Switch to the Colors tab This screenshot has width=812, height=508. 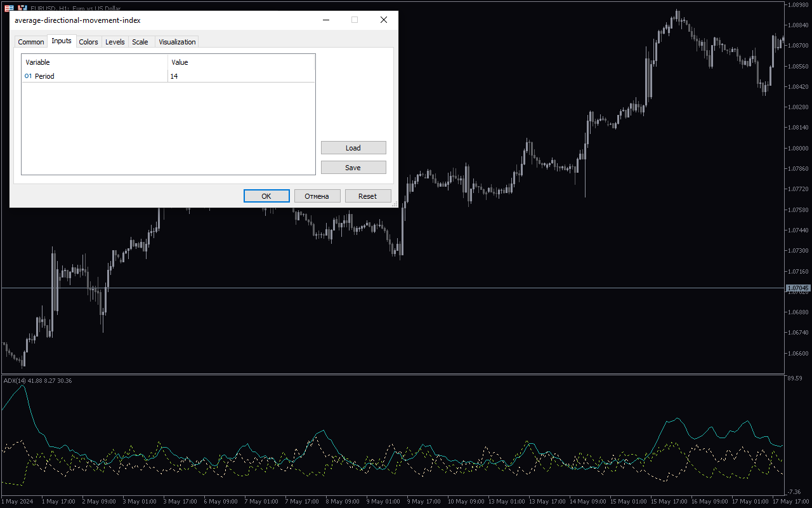[x=89, y=42]
